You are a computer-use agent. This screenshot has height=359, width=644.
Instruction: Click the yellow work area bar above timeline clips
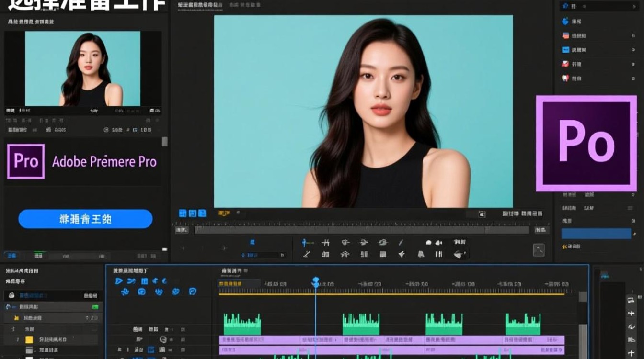tap(391, 294)
